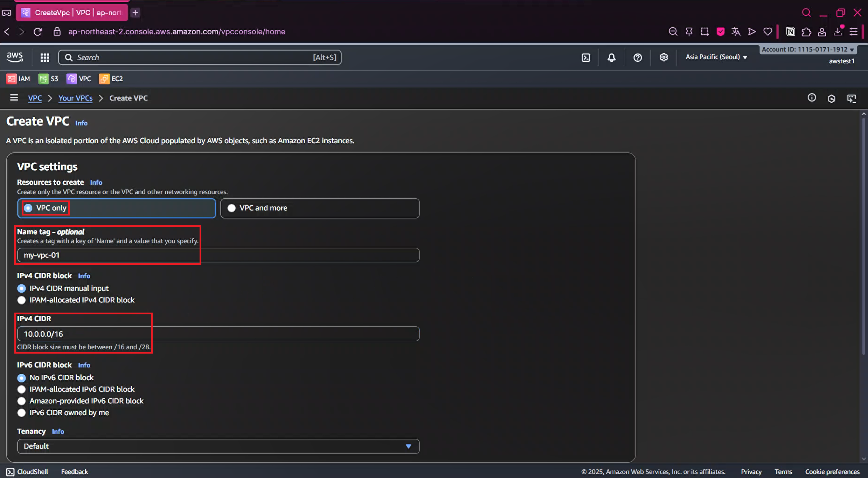Image resolution: width=868 pixels, height=478 pixels.
Task: Click the Name tag input field
Action: pos(218,255)
